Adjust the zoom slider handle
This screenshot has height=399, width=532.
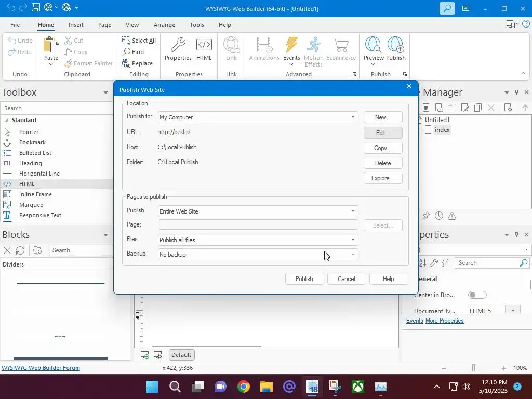[x=473, y=368]
